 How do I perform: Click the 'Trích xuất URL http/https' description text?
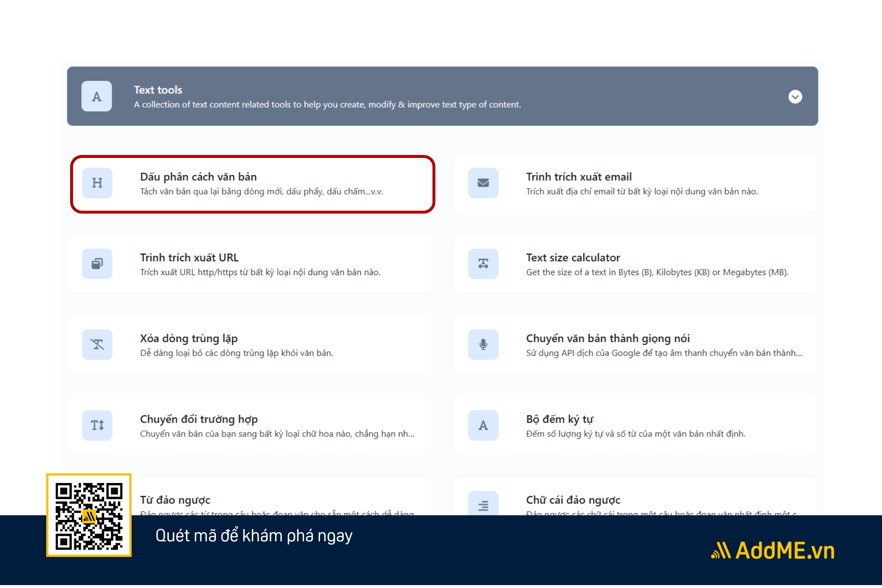[x=260, y=272]
